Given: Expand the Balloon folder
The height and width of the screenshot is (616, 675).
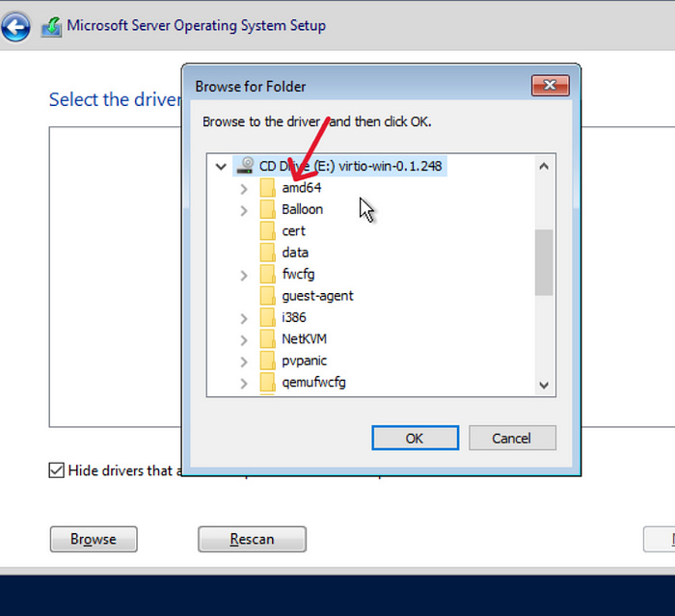Looking at the screenshot, I should (x=244, y=210).
